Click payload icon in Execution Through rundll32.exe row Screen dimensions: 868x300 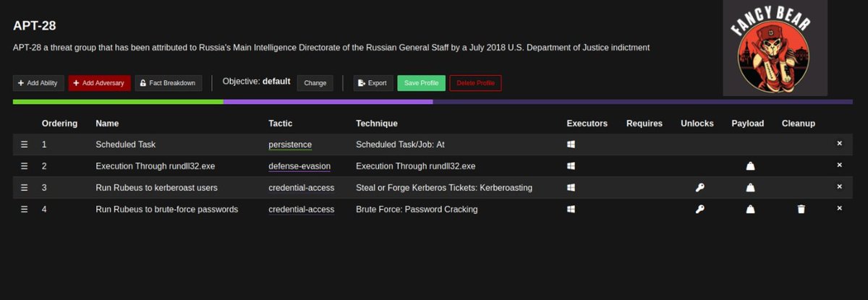[751, 166]
